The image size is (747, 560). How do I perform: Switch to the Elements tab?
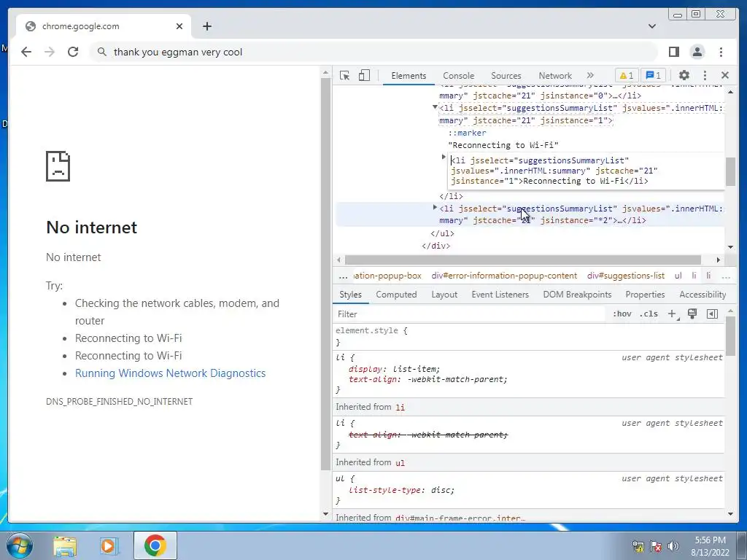(409, 76)
